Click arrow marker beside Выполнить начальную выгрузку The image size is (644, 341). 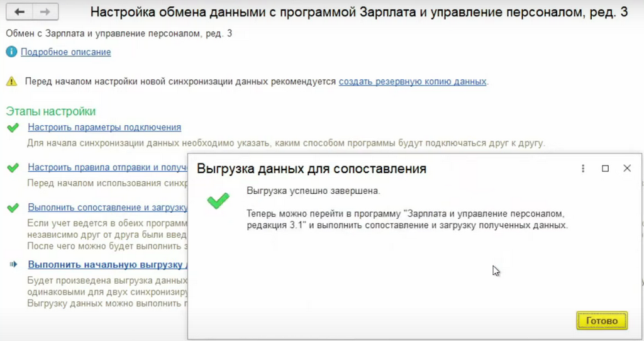pyautogui.click(x=13, y=265)
